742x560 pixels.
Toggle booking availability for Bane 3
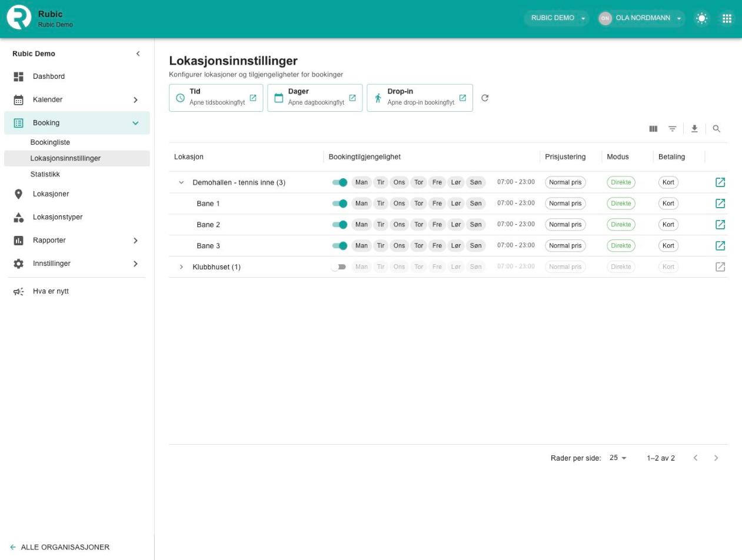[x=340, y=246]
